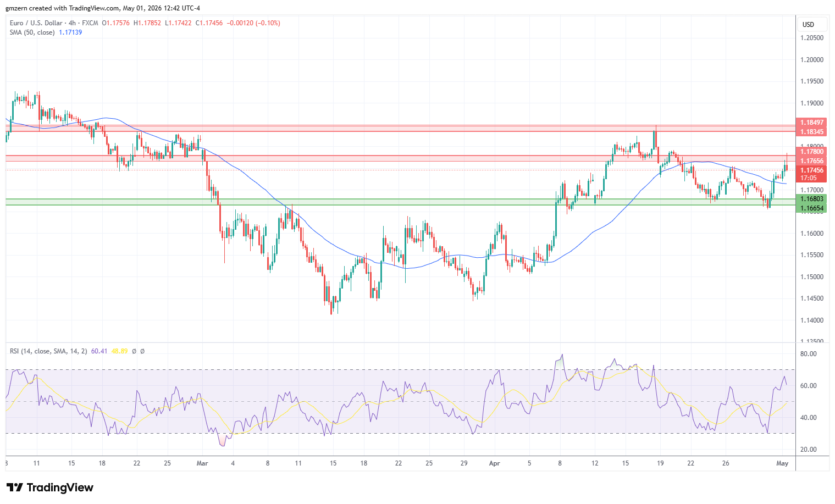Click the open price O1.17576
The height and width of the screenshot is (504, 835).
coord(116,23)
